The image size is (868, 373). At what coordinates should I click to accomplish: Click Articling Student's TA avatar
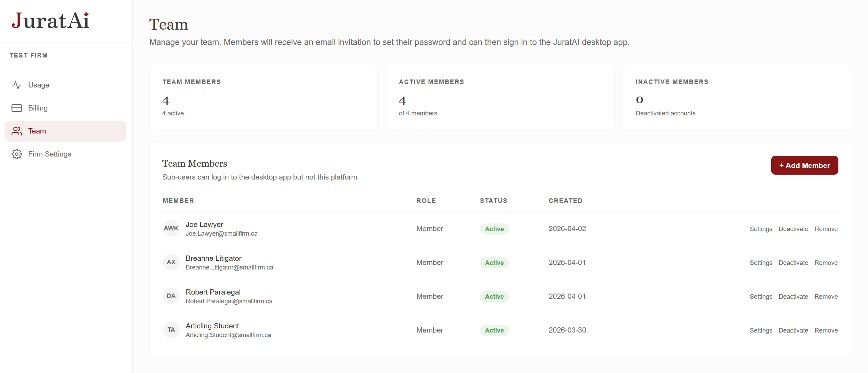(x=171, y=330)
